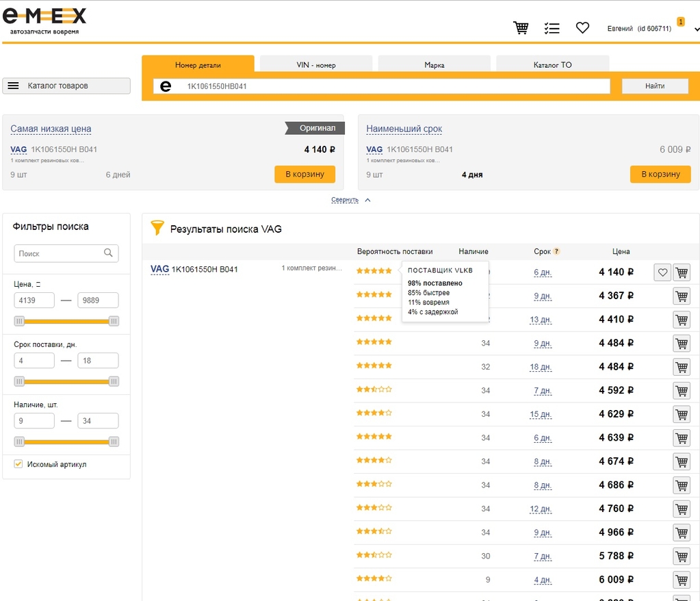This screenshot has height=601, width=700.
Task: Open the checklist orders icon in header
Action: coord(552,28)
